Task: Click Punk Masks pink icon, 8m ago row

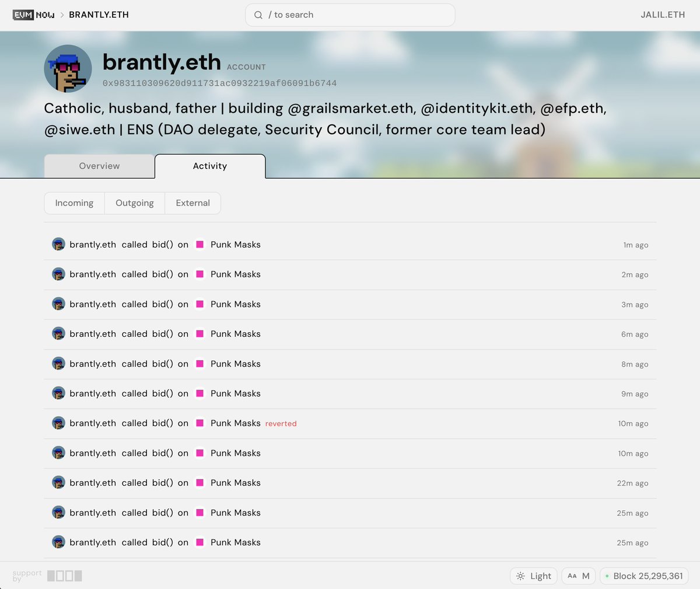Action: 199,364
